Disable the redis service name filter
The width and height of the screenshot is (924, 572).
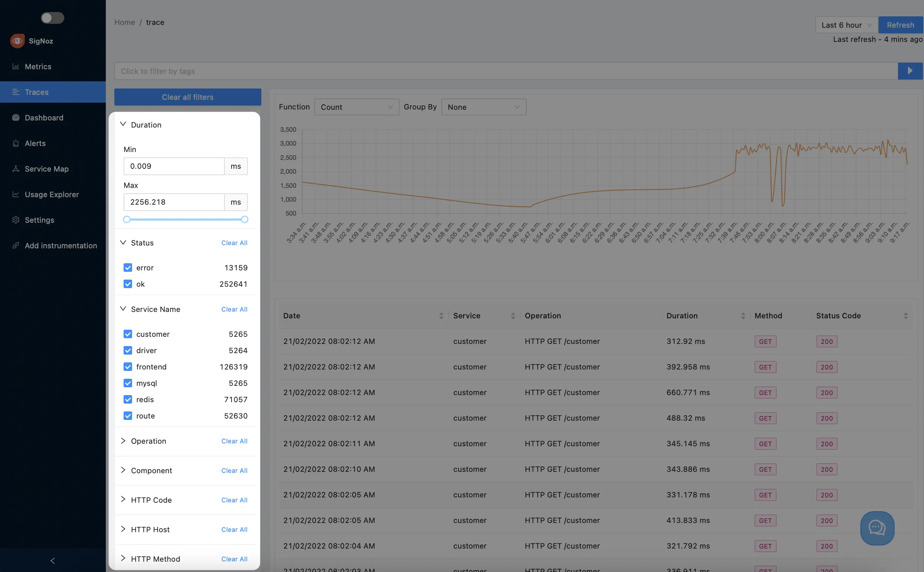[127, 399]
